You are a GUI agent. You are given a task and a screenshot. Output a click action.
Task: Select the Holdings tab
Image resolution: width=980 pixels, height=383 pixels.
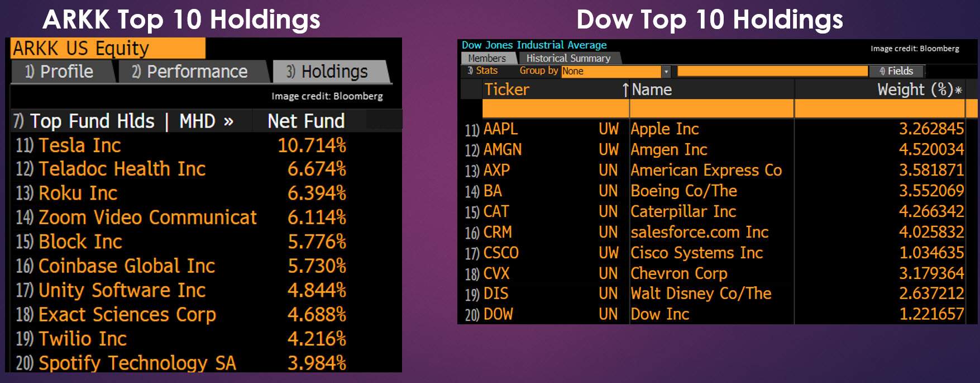[x=328, y=72]
